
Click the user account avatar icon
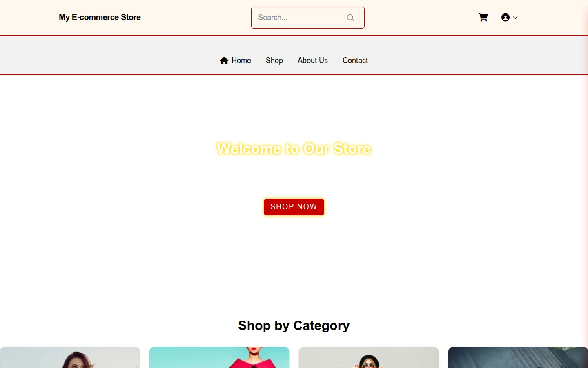506,18
